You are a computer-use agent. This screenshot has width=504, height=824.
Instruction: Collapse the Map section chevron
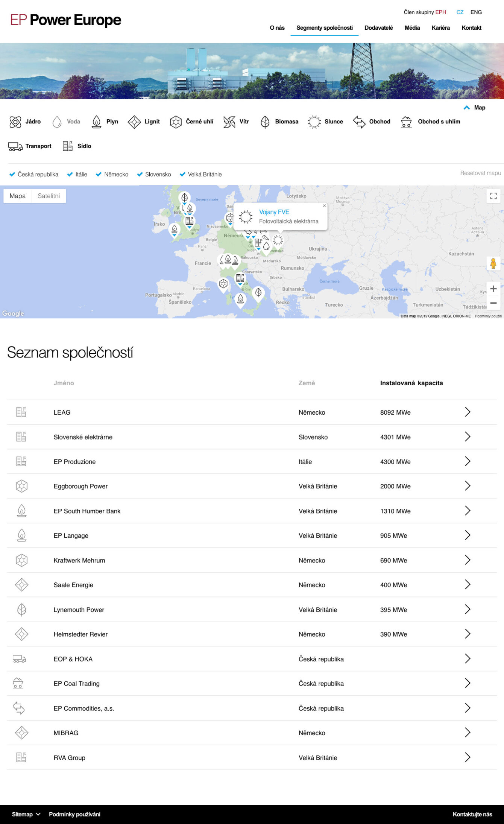(467, 108)
